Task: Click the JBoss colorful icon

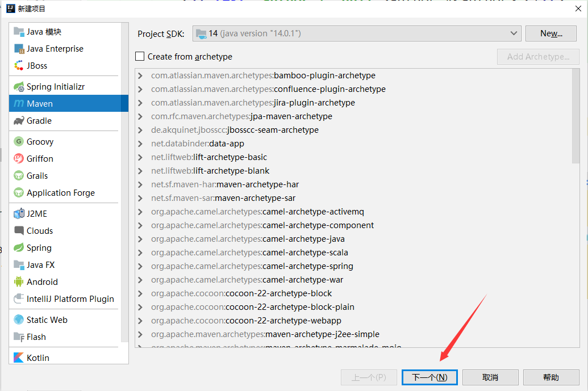Action: (19, 65)
